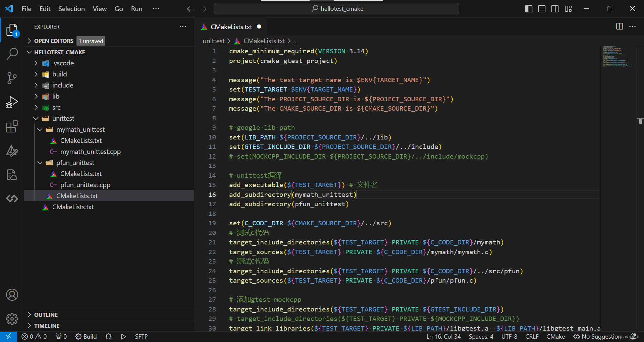This screenshot has width=644, height=342.
Task: Open the Run menu
Action: point(137,9)
